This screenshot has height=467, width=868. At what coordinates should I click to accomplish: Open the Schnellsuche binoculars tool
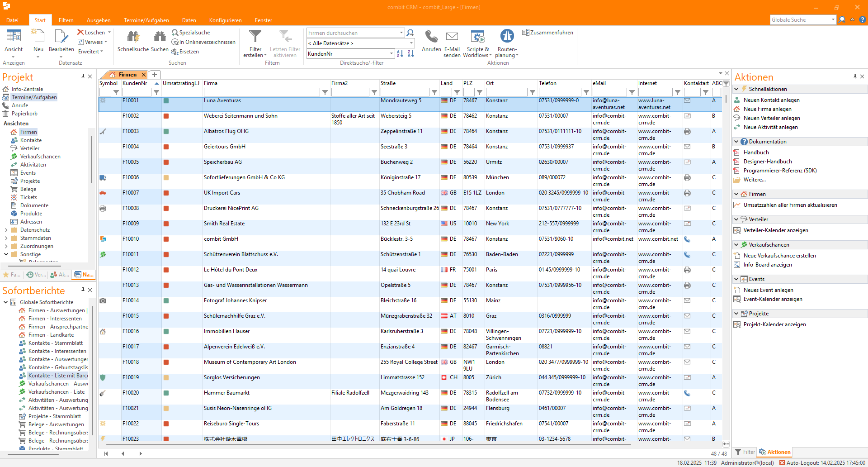(133, 36)
